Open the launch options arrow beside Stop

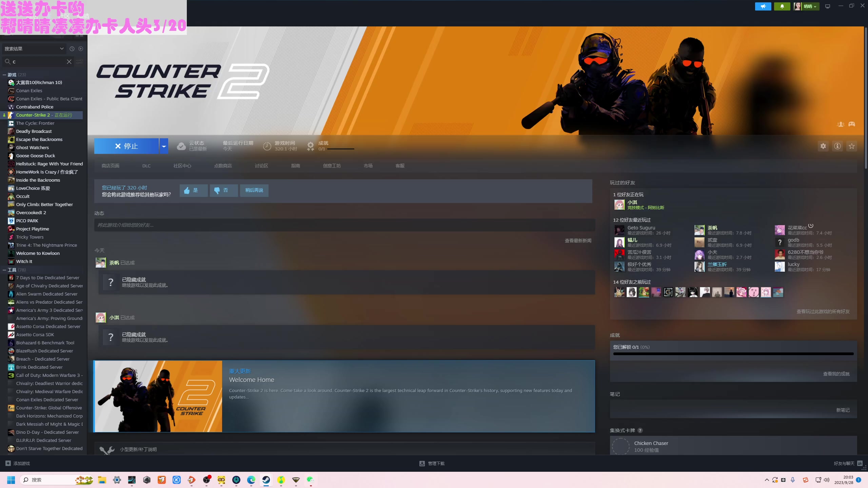pyautogui.click(x=164, y=146)
